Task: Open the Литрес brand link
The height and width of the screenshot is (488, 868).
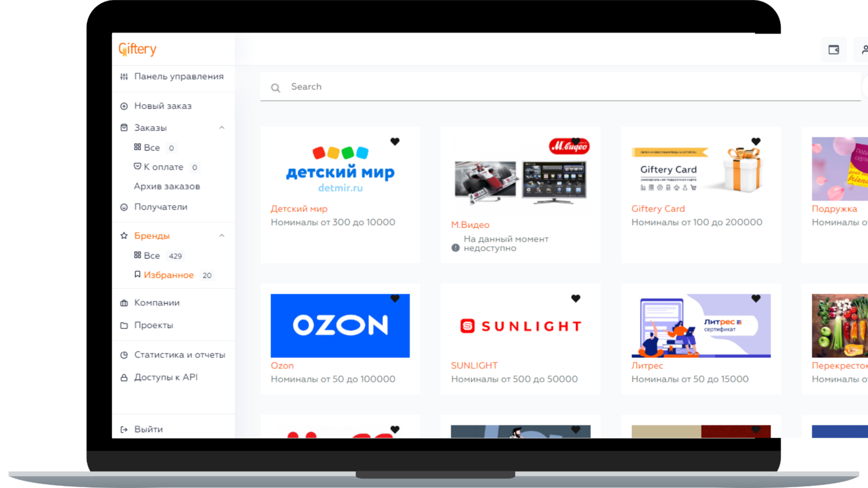Action: (647, 366)
